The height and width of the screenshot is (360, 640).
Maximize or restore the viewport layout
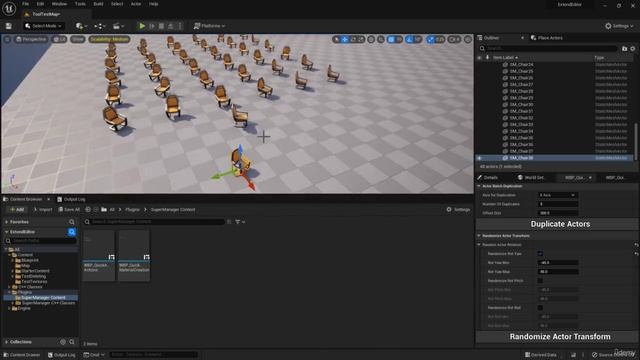coord(468,40)
